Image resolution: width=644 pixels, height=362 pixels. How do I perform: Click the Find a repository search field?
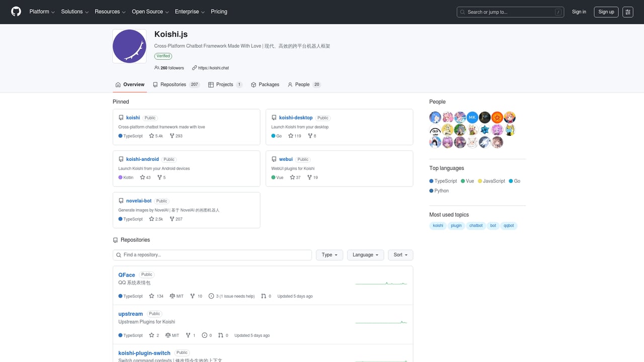click(212, 255)
